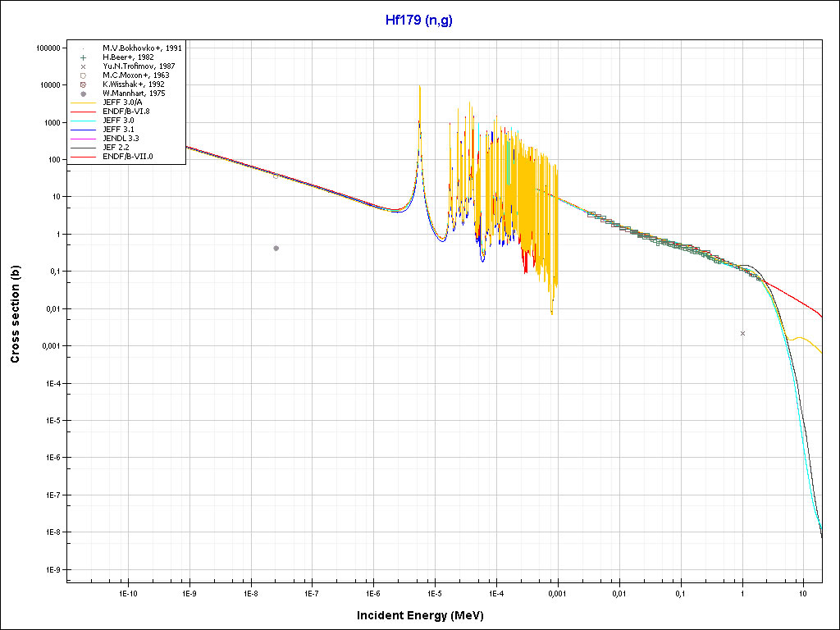Select the JEF 2.2 legend label
The image size is (840, 630).
(116, 148)
